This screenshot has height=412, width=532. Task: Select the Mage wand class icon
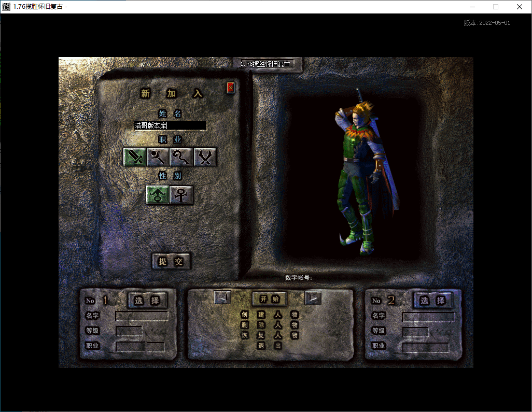158,157
